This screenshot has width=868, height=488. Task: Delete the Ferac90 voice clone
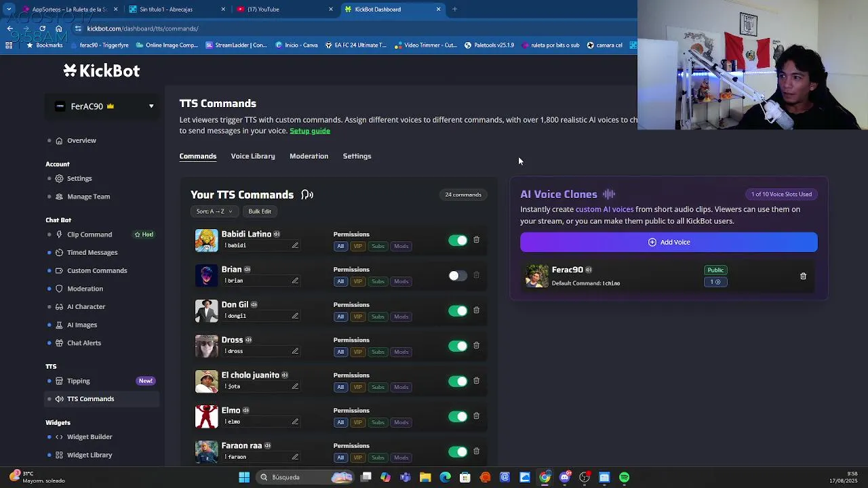click(x=803, y=277)
